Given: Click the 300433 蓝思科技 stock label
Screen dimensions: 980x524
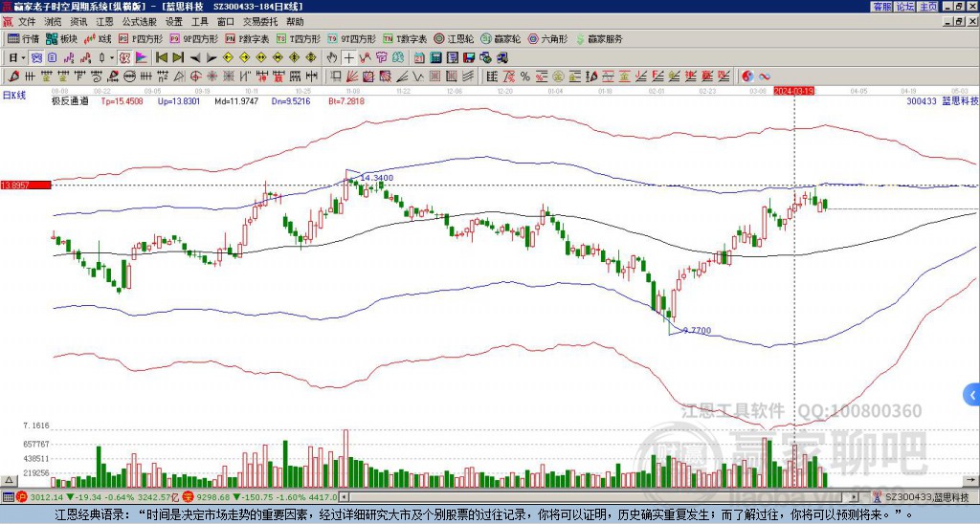Looking at the screenshot, I should coord(943,100).
